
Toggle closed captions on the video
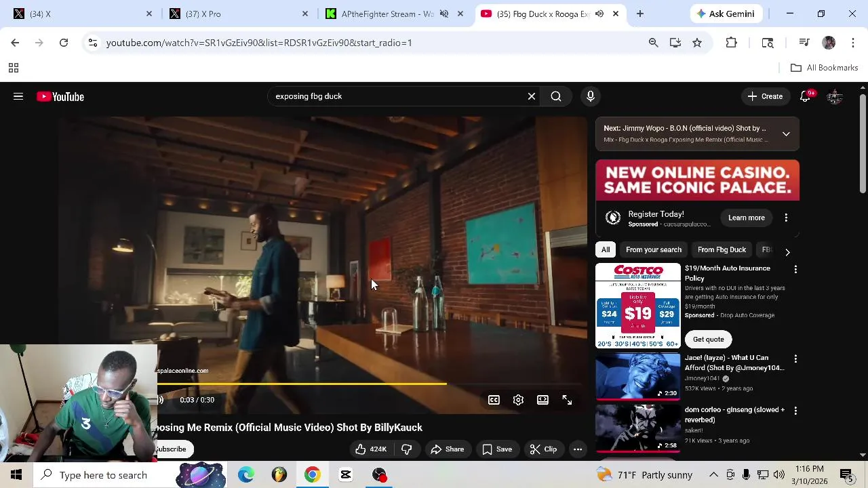[494, 400]
